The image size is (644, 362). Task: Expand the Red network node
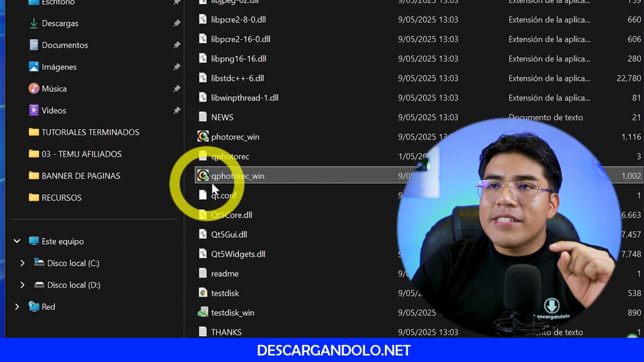tap(17, 307)
